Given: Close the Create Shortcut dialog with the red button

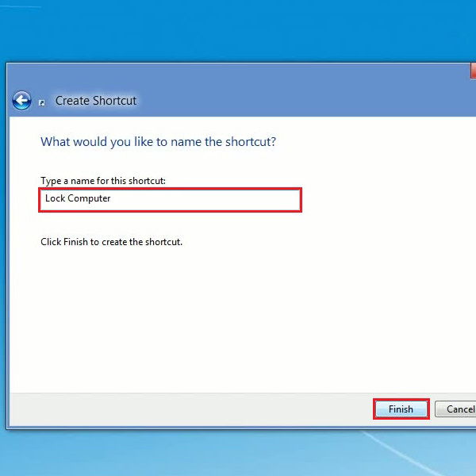Looking at the screenshot, I should (473, 71).
